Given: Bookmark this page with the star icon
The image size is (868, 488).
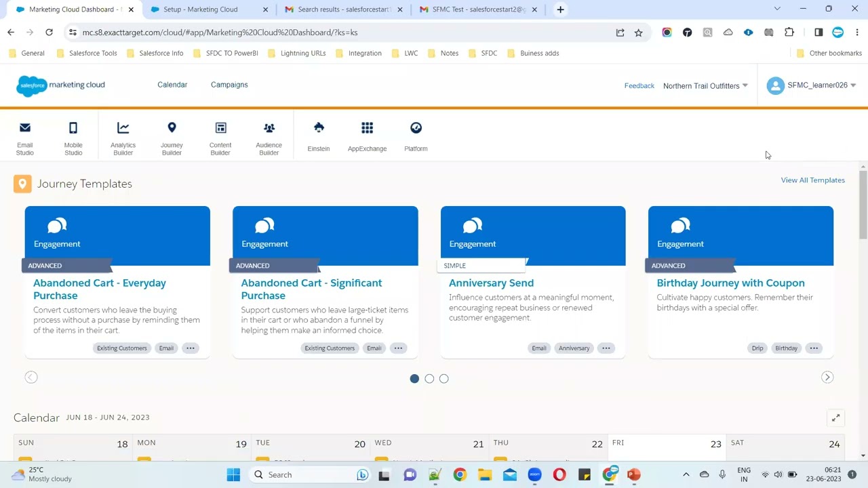Looking at the screenshot, I should click(638, 32).
